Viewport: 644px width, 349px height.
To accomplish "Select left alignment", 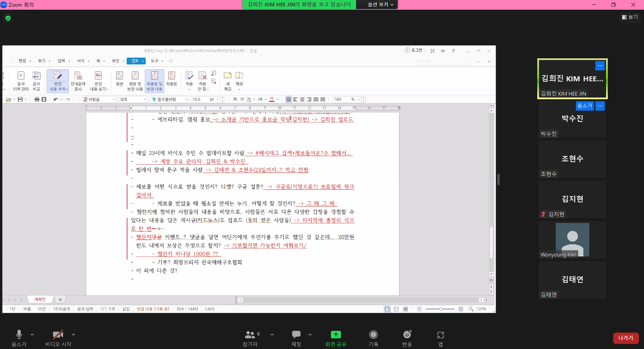I will [295, 99].
